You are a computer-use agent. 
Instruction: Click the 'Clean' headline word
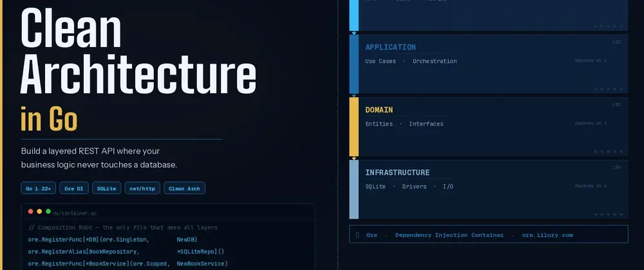(71, 28)
